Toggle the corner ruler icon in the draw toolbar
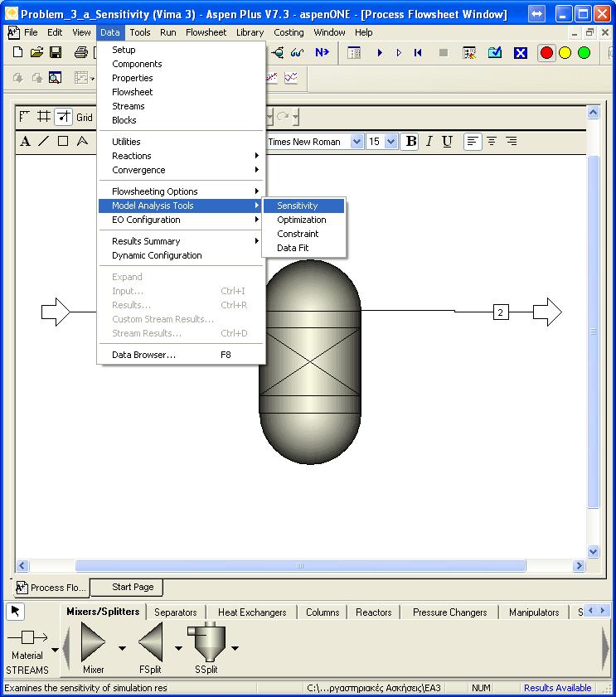Screen dimensions: 616x697 coord(25,117)
